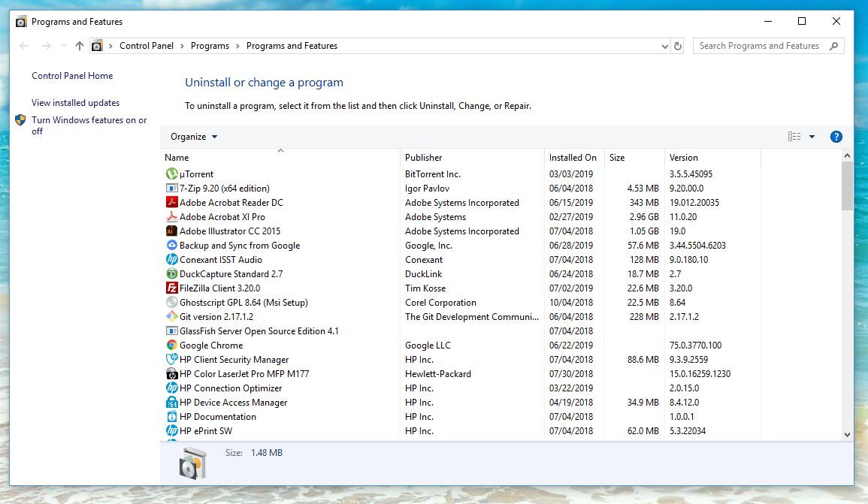
Task: Open the View installed updates link
Action: pyautogui.click(x=75, y=103)
